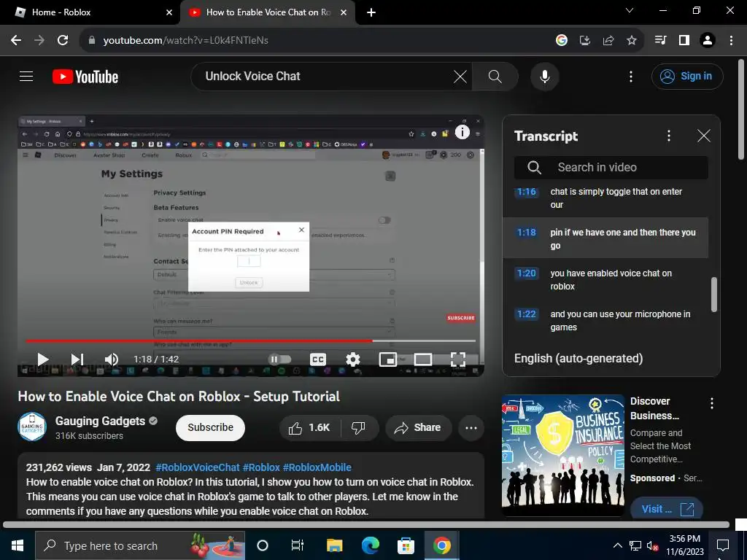
Task: Toggle closed captions CC
Action: click(x=318, y=359)
